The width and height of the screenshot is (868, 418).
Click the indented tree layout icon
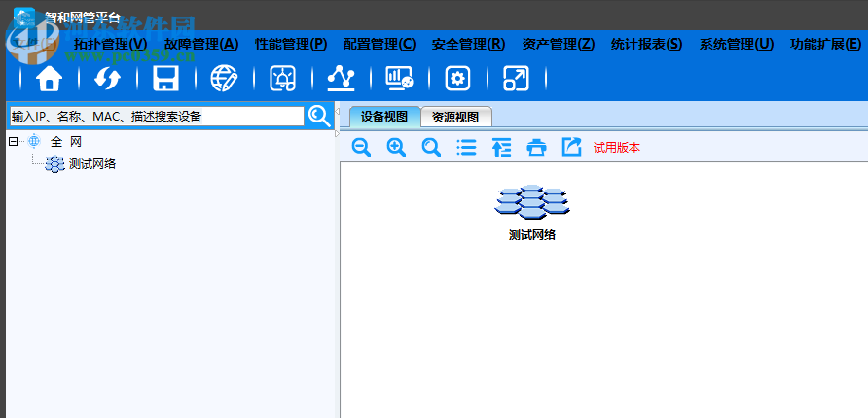pos(501,148)
